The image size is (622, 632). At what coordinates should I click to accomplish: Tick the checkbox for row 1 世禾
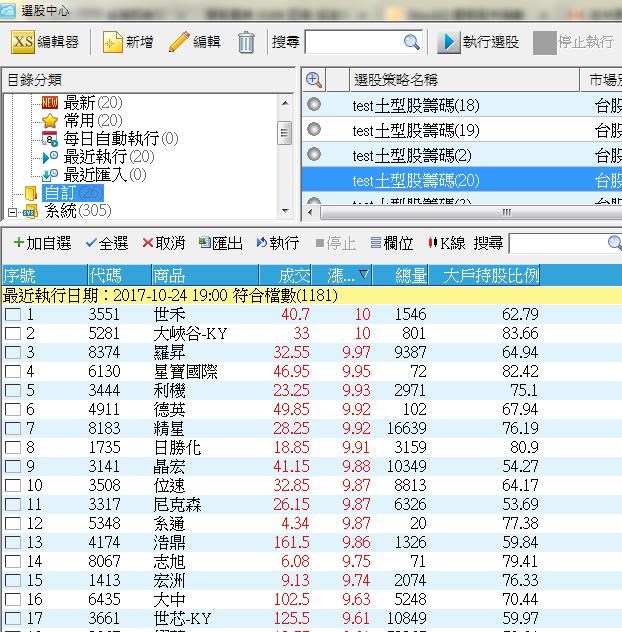coord(12,315)
